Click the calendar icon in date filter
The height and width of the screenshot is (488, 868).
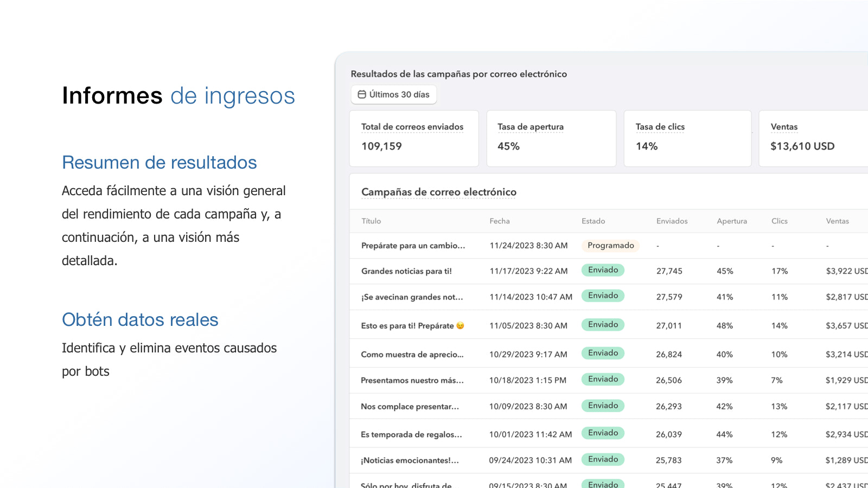coord(362,94)
